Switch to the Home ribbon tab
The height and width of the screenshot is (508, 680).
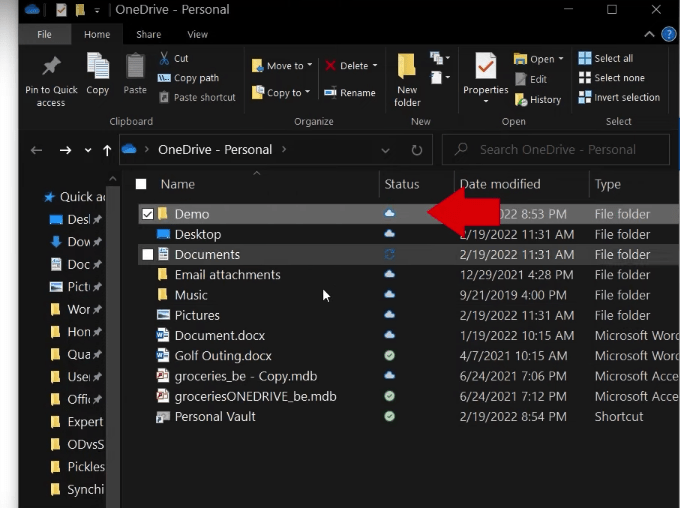coord(97,34)
